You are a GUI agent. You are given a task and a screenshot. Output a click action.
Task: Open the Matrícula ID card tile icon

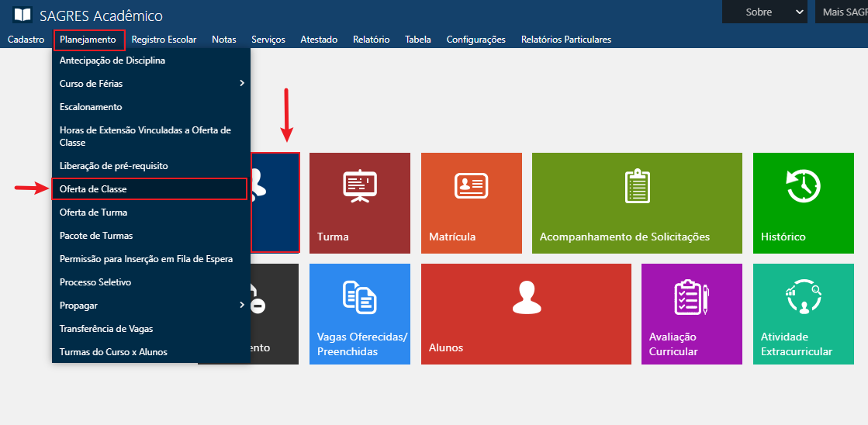click(x=471, y=187)
